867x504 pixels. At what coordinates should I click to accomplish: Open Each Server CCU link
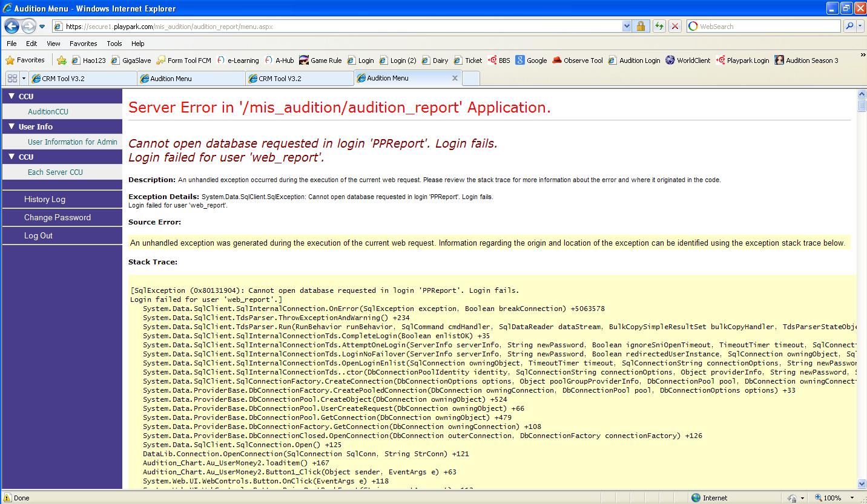[55, 172]
